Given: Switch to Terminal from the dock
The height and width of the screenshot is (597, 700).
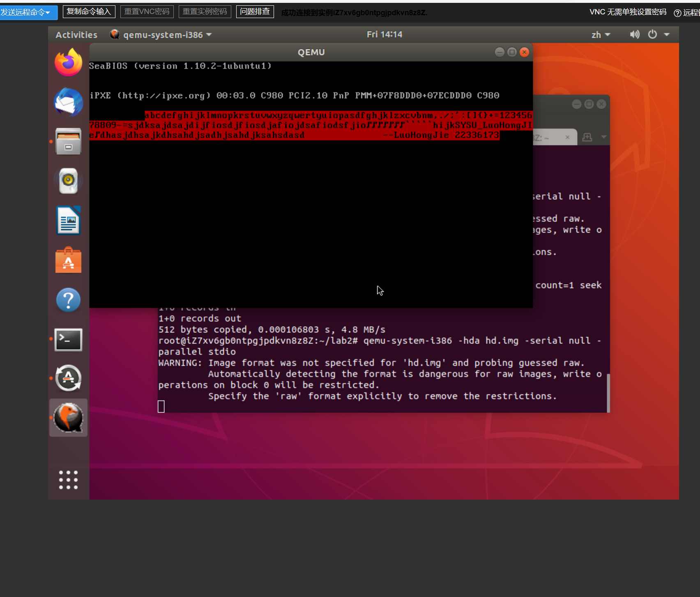Looking at the screenshot, I should click(68, 340).
